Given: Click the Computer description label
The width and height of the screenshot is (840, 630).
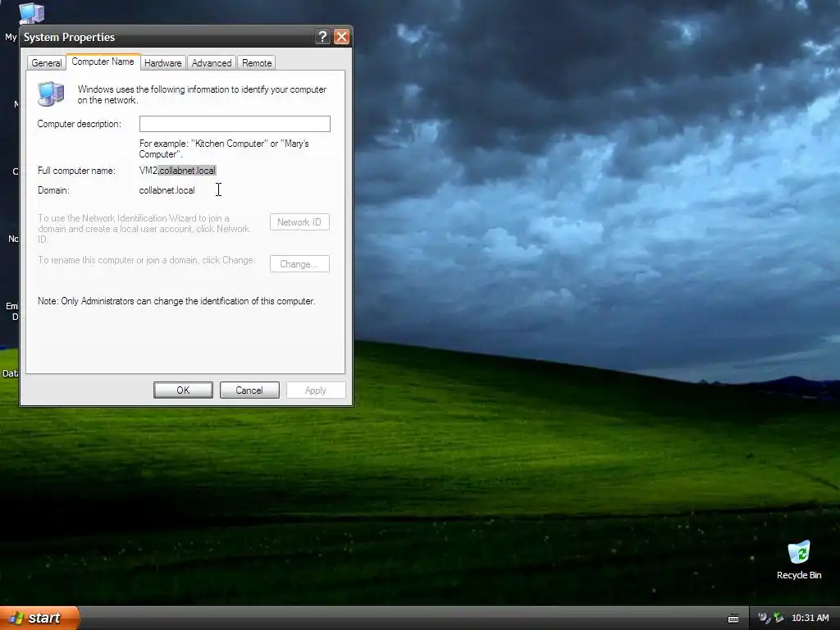Looking at the screenshot, I should pyautogui.click(x=80, y=124).
